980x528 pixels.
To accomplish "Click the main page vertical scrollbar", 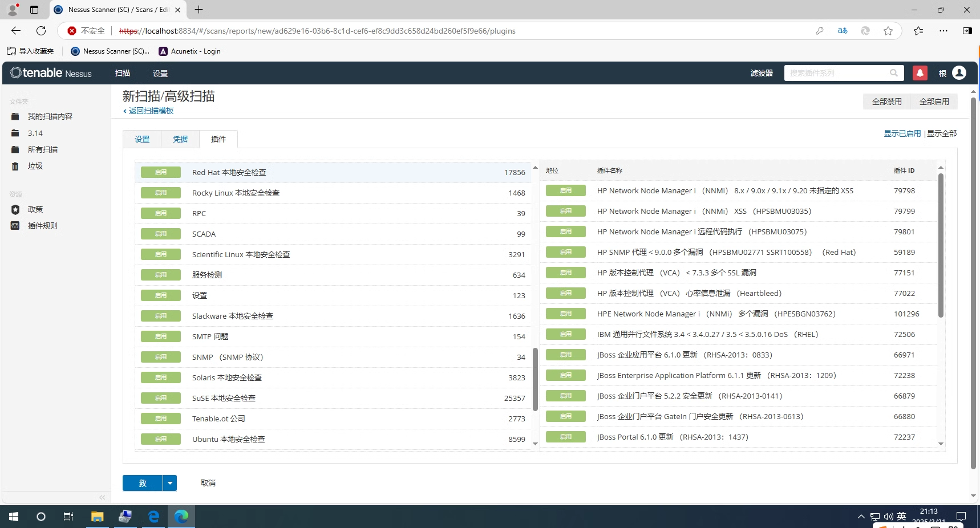I will 973,282.
